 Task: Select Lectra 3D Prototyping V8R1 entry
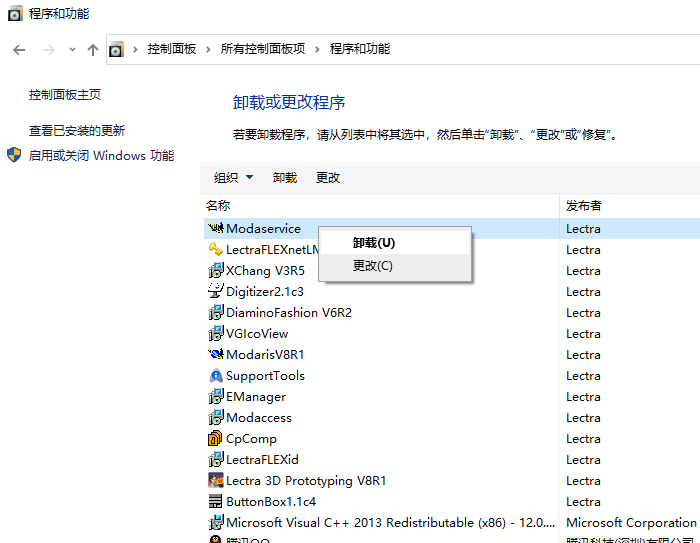[x=306, y=480]
